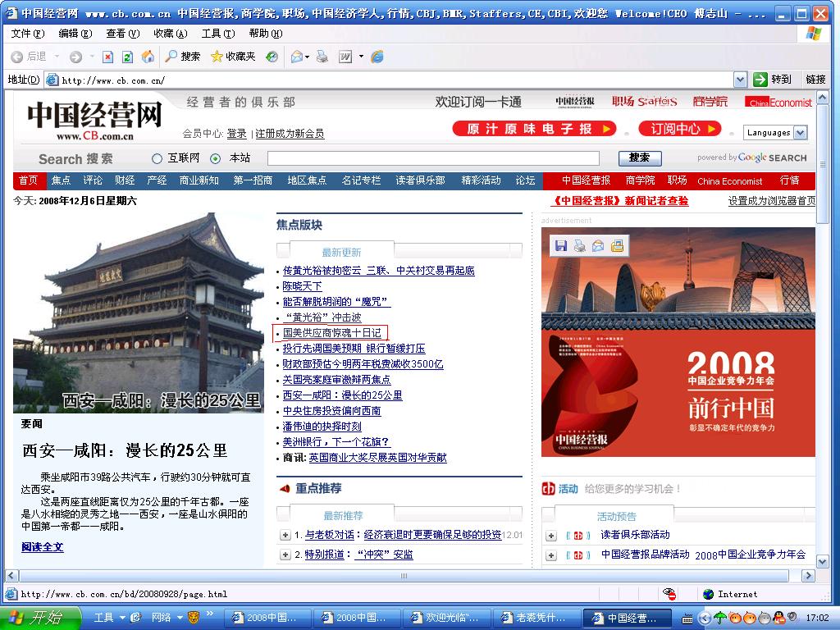Open the 财经 nav tab

click(x=125, y=180)
